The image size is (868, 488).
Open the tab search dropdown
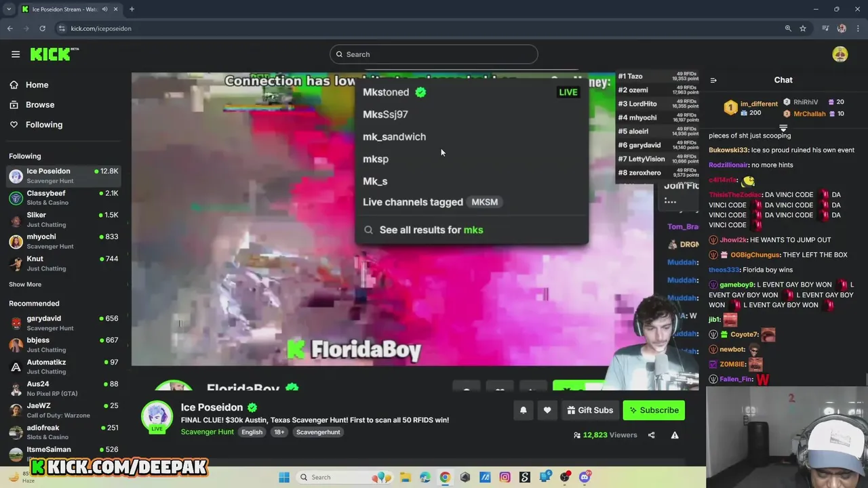click(9, 9)
